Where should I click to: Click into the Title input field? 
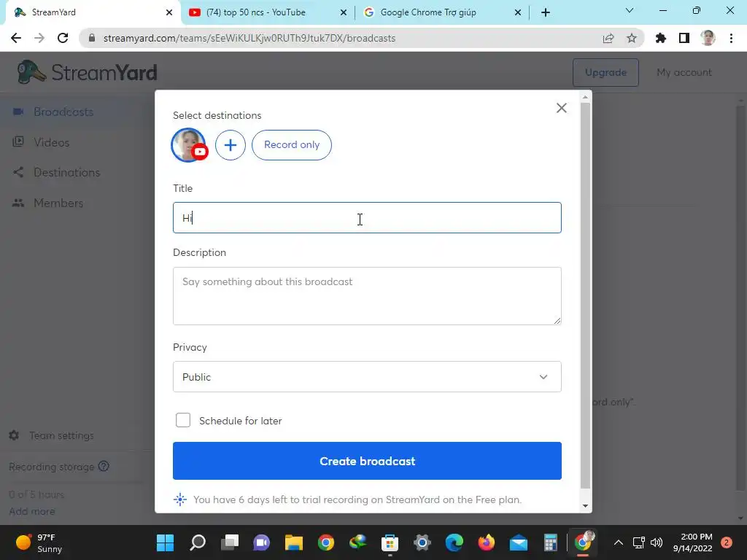pyautogui.click(x=367, y=217)
